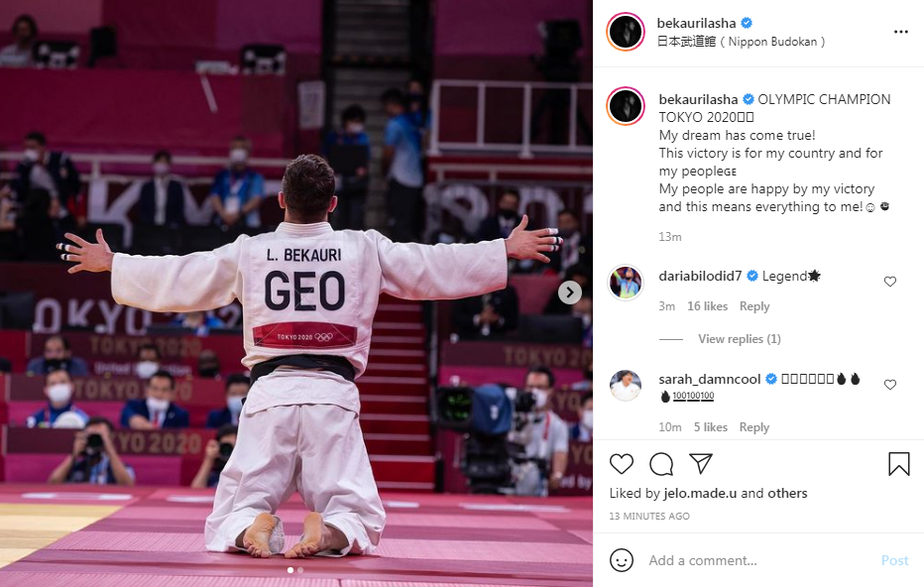
Task: Like sarah_damncool's comment heart
Action: click(890, 385)
